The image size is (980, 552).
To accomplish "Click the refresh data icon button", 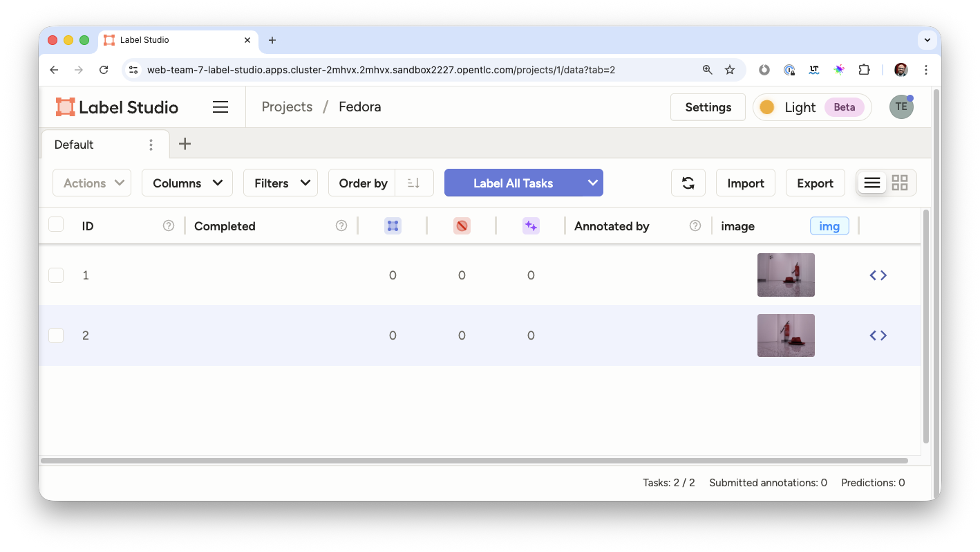I will coord(688,183).
